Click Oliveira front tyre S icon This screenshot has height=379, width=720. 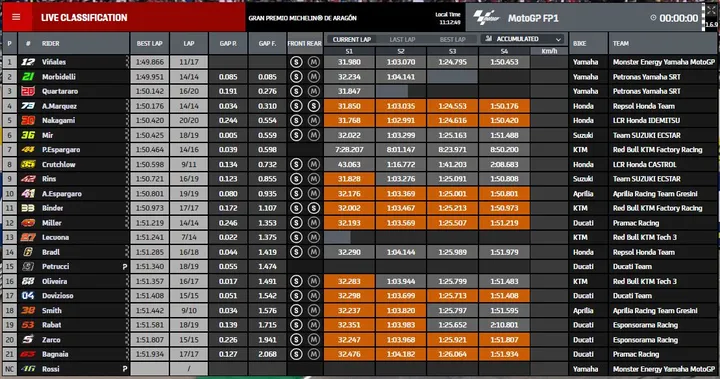click(296, 281)
